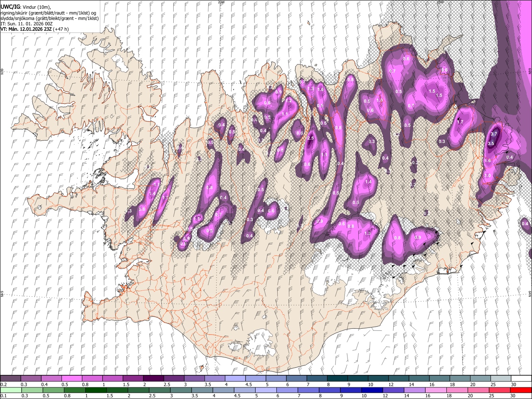532x399 pixels.
Task: Click the '0.2' label in the upper legend
Action: tap(3, 384)
